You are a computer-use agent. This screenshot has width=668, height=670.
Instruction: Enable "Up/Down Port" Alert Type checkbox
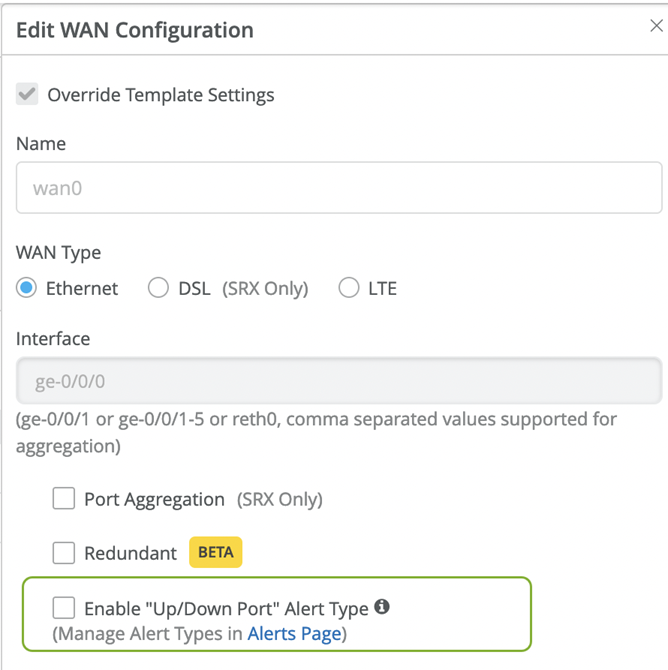(x=64, y=607)
